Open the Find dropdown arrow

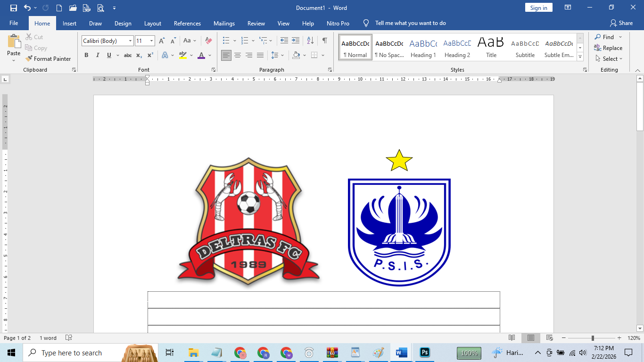[x=620, y=37]
